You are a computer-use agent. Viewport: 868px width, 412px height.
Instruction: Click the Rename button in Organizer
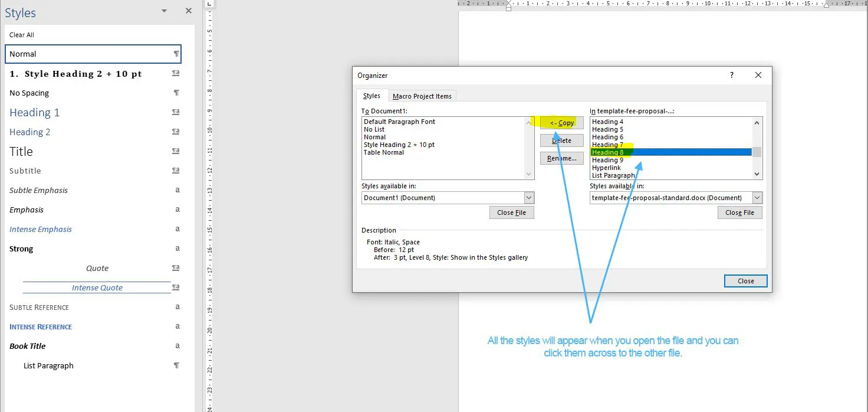pos(562,158)
